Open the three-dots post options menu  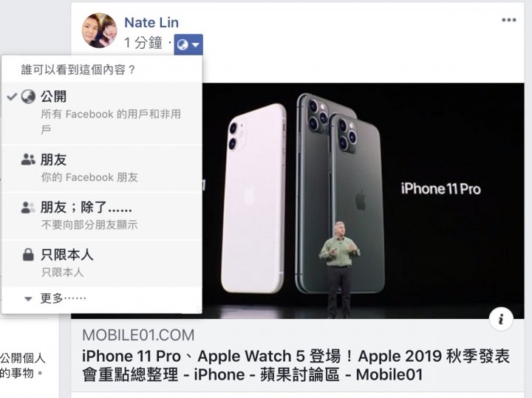[x=509, y=20]
